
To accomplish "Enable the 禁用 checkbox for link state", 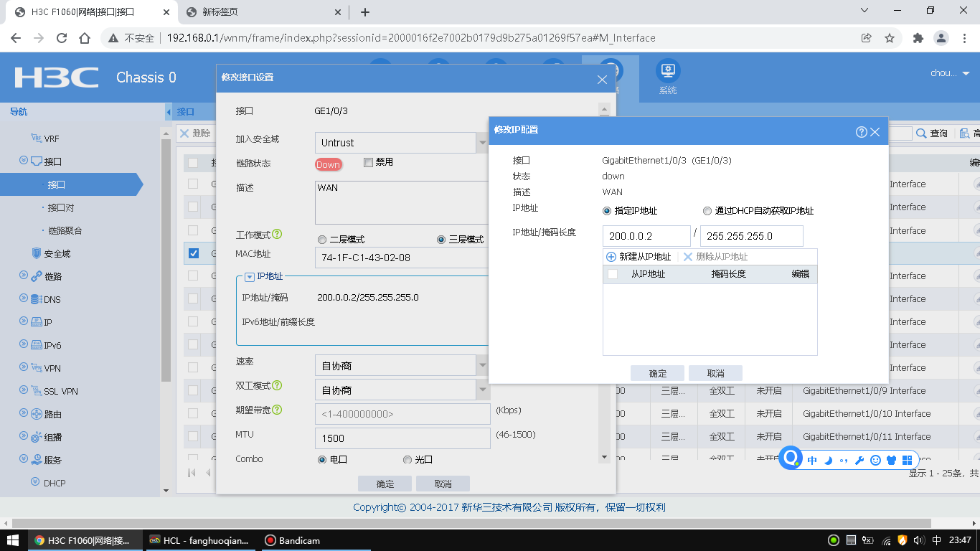I will click(x=369, y=162).
